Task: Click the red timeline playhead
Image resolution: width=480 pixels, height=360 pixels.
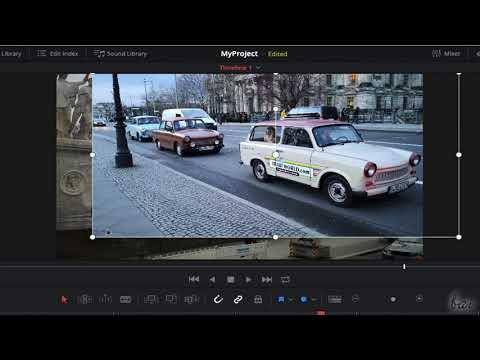Action: (x=320, y=312)
